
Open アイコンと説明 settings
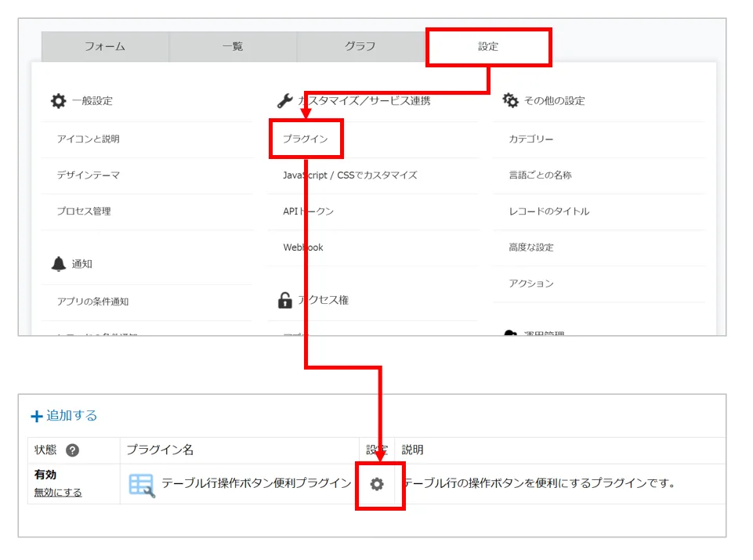click(x=89, y=139)
